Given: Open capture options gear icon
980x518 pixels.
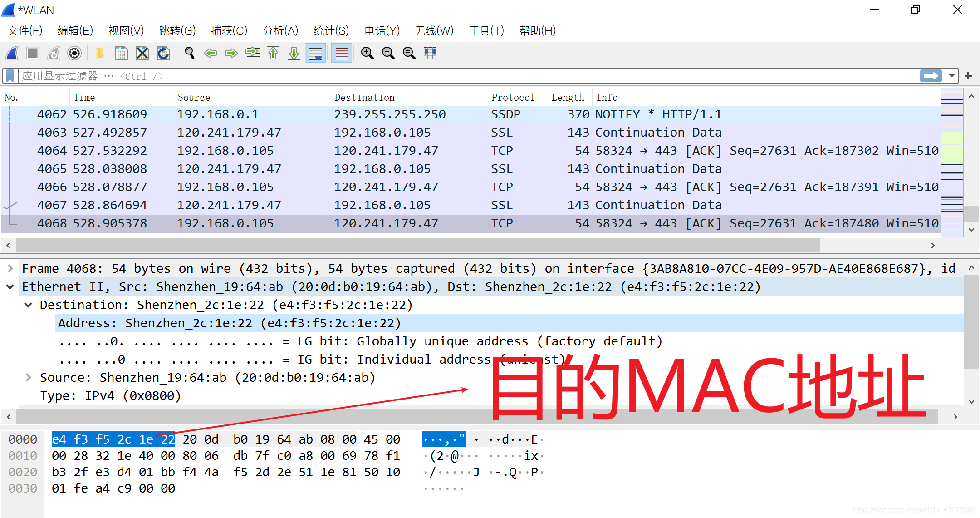Looking at the screenshot, I should (74, 54).
